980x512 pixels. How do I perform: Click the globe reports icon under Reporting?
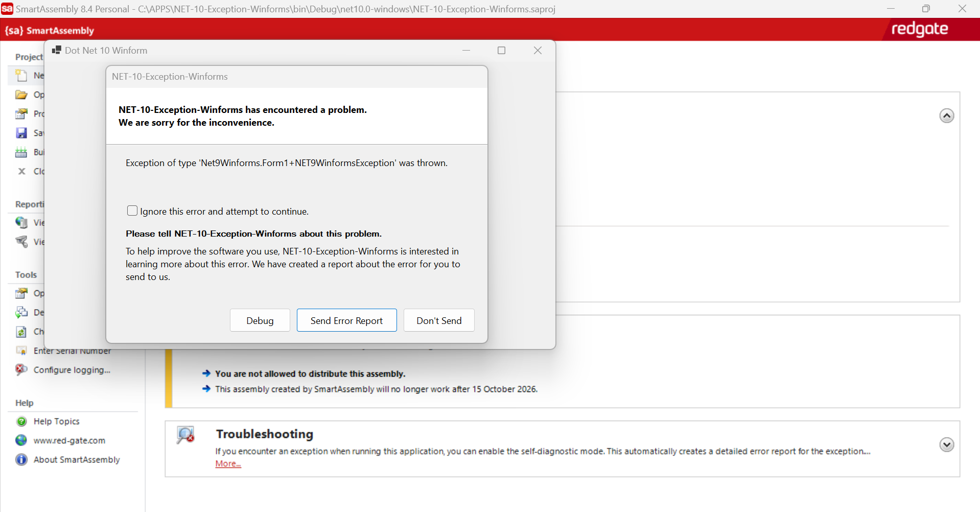pyautogui.click(x=21, y=222)
